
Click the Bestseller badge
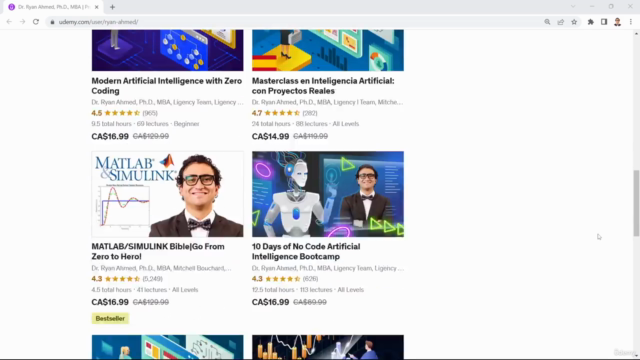point(110,318)
